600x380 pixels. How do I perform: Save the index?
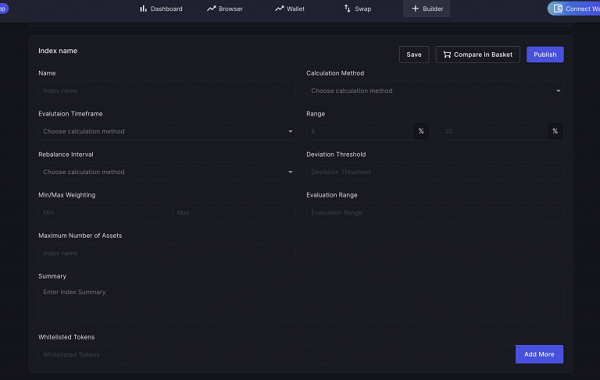[x=414, y=55]
